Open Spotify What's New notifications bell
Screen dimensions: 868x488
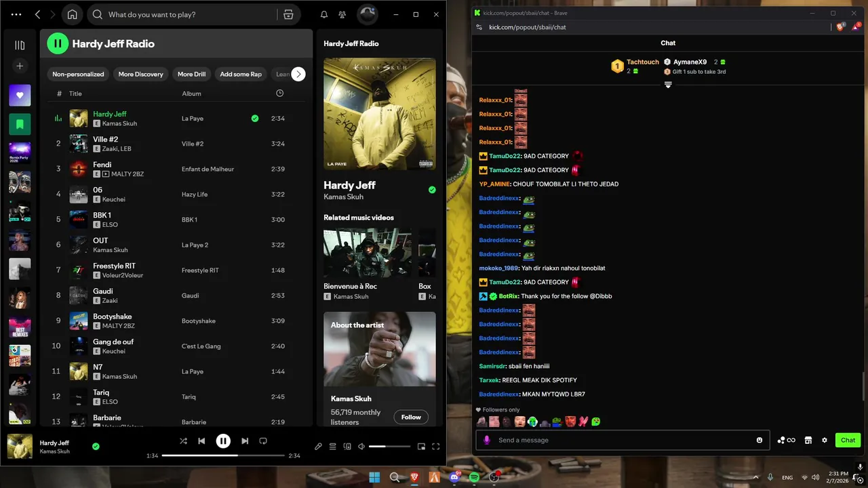click(324, 14)
